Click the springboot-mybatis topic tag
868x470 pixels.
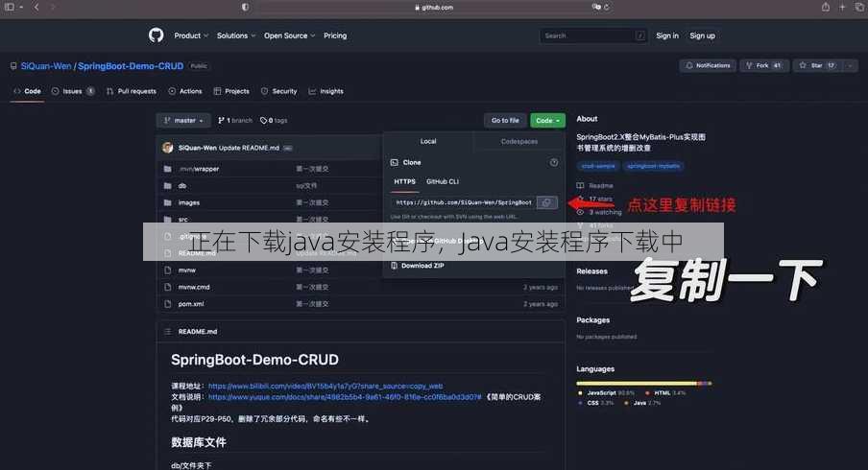(653, 166)
